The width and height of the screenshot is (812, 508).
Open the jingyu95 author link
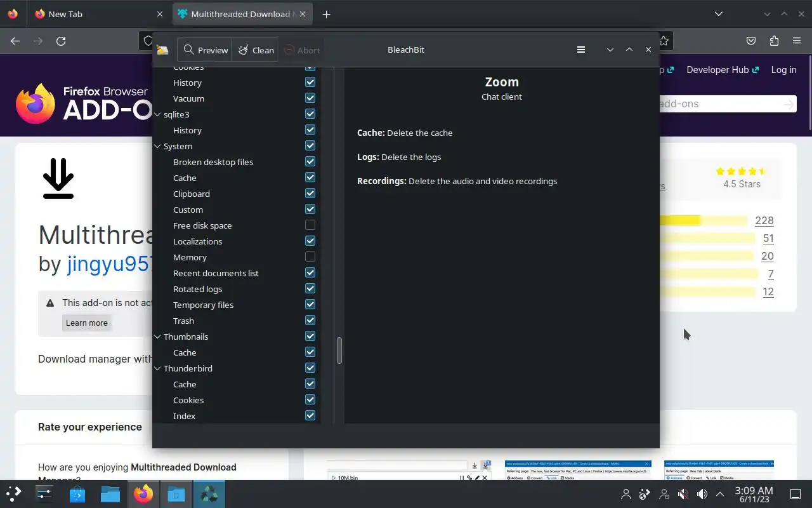(110, 264)
